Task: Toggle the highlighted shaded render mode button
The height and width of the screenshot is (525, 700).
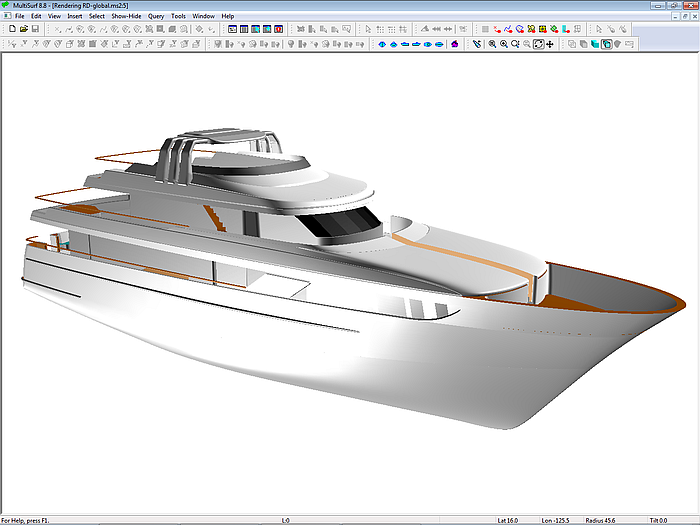Action: (x=606, y=44)
